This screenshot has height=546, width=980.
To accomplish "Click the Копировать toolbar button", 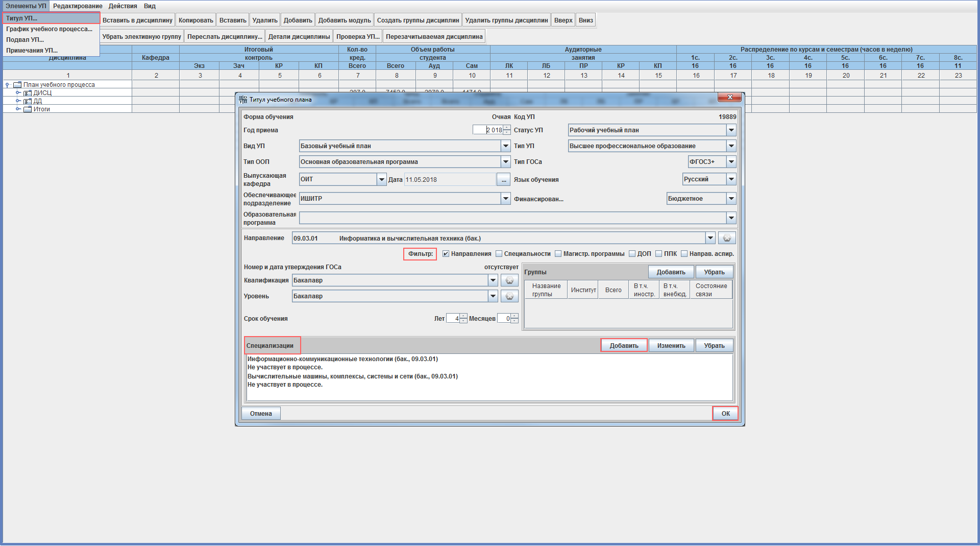I will 195,20.
